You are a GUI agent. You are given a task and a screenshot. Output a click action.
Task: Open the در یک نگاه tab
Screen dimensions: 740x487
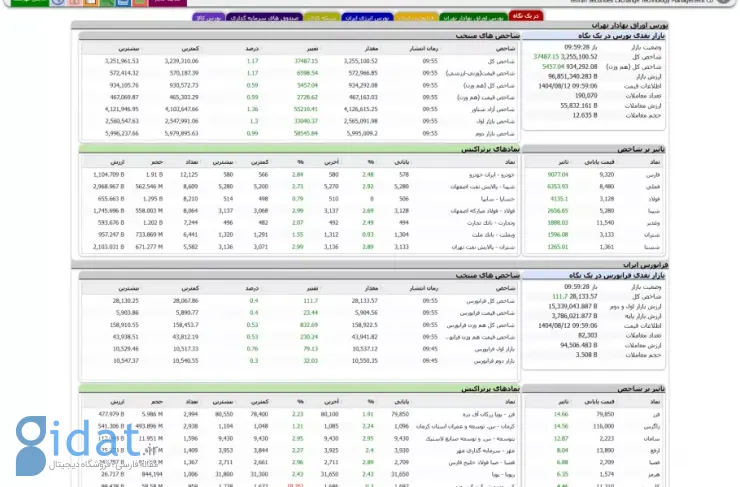526,17
